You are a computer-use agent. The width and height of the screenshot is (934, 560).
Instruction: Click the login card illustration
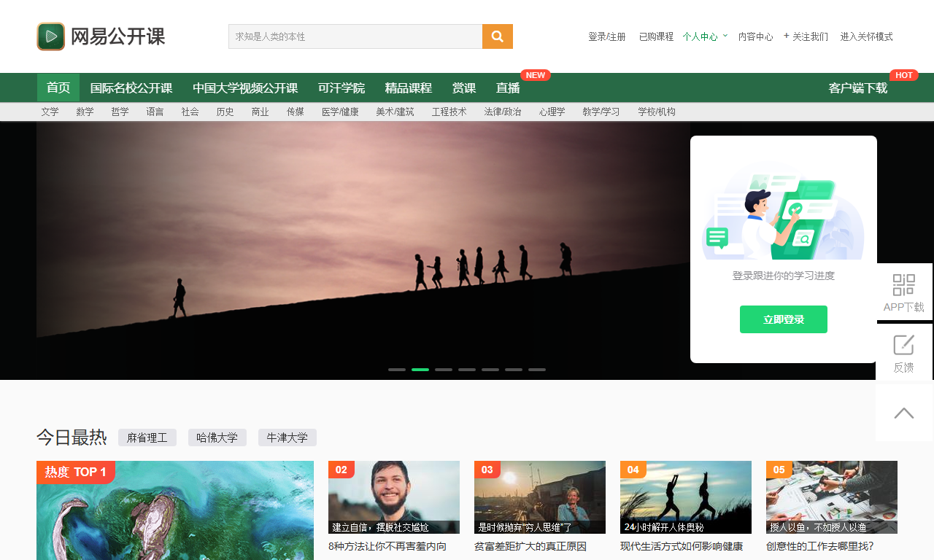784,211
